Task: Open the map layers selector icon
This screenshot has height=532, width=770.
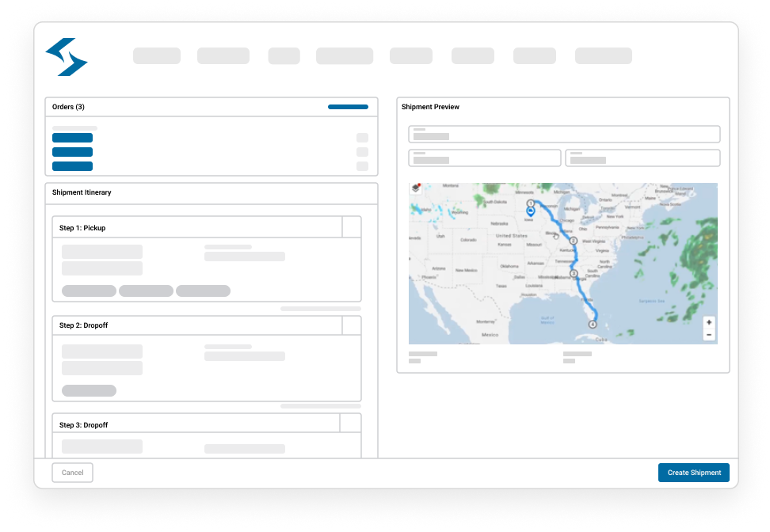Action: [415, 188]
